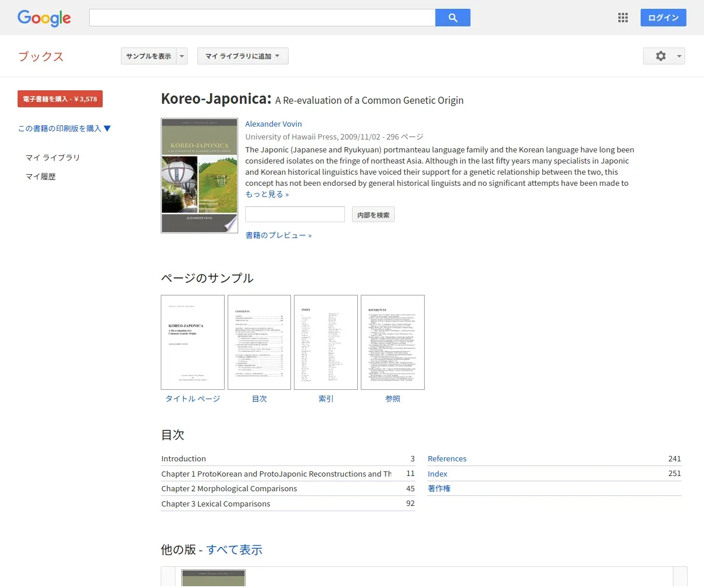The height and width of the screenshot is (588, 704).
Task: Open author link Alexander Vovin
Action: [273, 124]
